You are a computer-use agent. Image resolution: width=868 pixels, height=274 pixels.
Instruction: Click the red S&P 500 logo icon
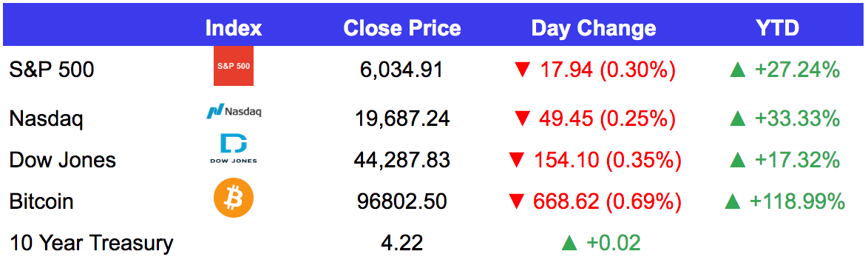234,66
